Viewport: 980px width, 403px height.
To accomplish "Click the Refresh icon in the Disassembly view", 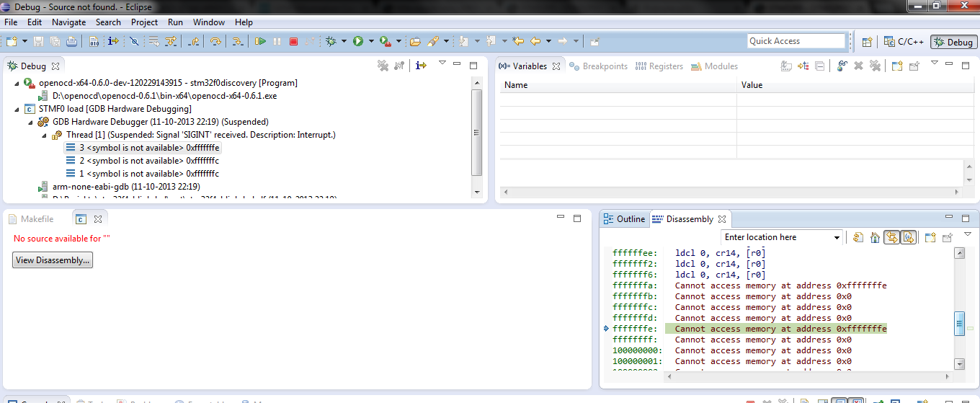I will click(858, 237).
